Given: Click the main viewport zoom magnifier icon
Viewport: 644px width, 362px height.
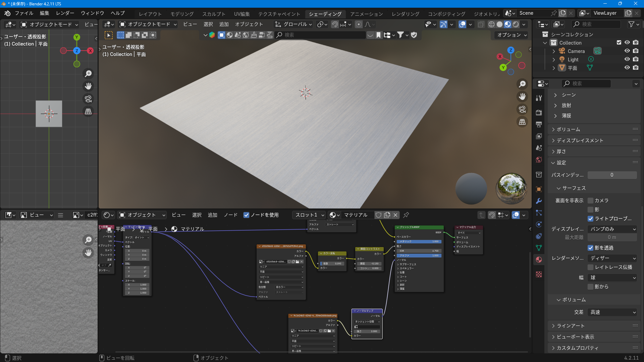Looking at the screenshot, I should tap(522, 84).
